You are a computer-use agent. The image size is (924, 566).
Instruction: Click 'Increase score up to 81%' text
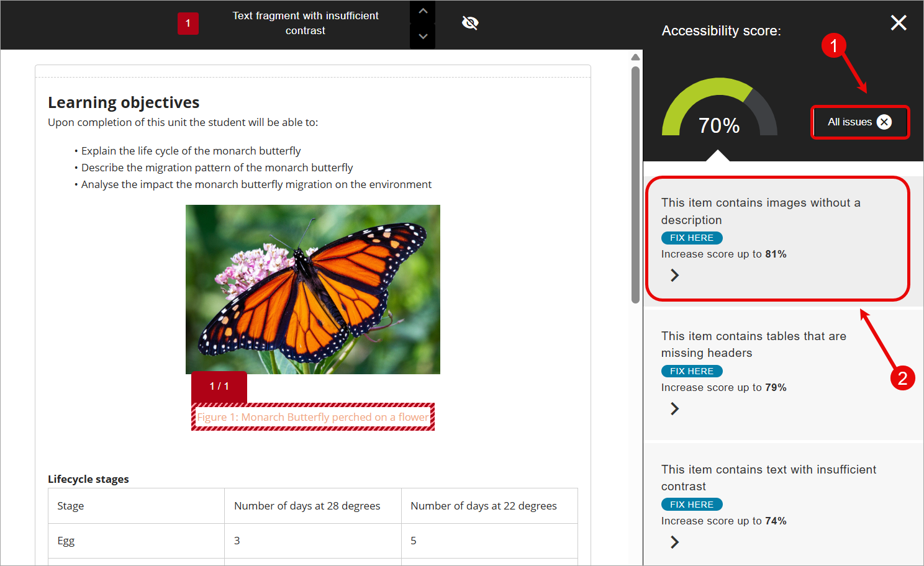coord(723,254)
